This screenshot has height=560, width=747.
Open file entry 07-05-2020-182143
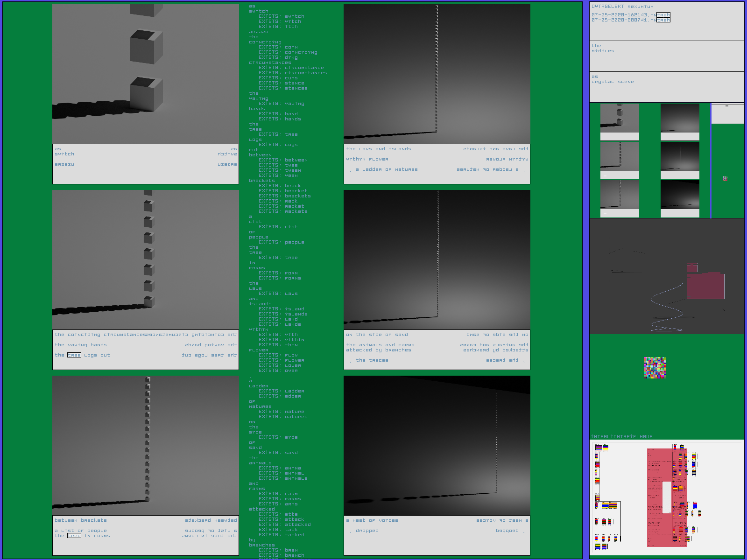[x=630, y=15]
